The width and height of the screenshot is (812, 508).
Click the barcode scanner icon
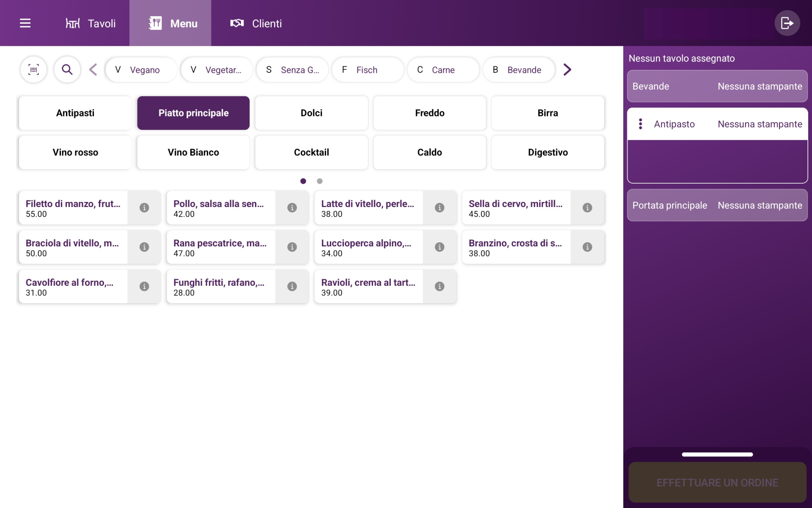[33, 69]
